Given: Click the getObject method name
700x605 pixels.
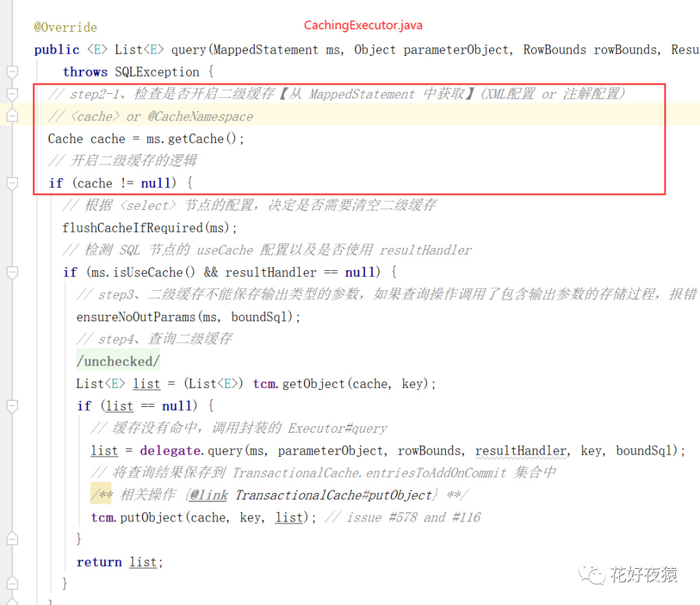Looking at the screenshot, I should [314, 383].
